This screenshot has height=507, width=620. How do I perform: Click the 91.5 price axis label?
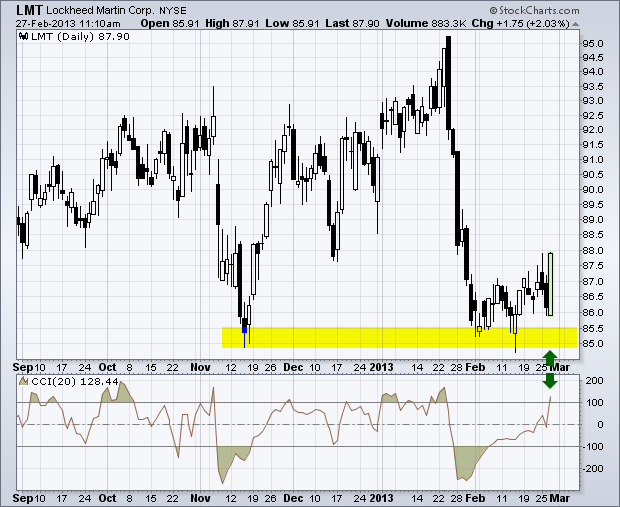pos(593,145)
